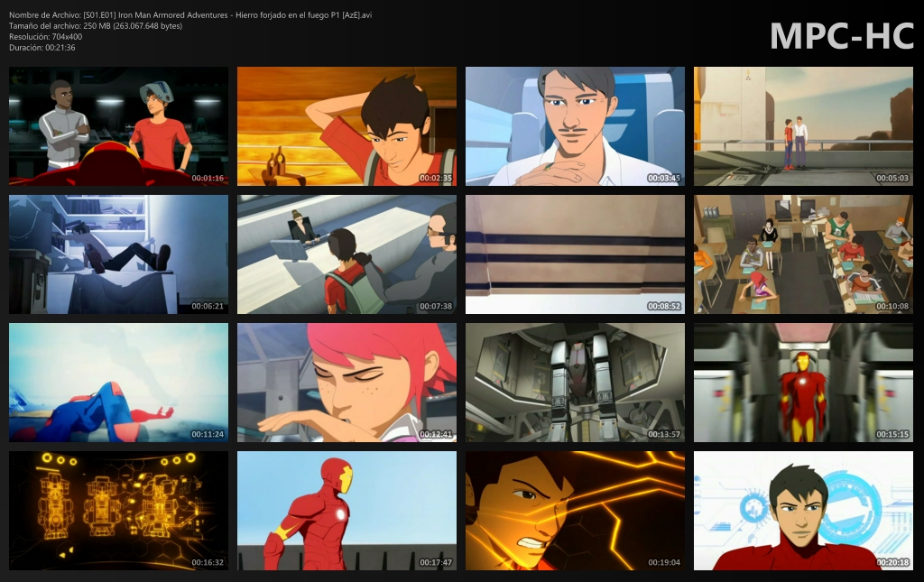This screenshot has height=582, width=924.
Task: Click the office meeting thumbnail at 00:07:38
Action: click(346, 254)
